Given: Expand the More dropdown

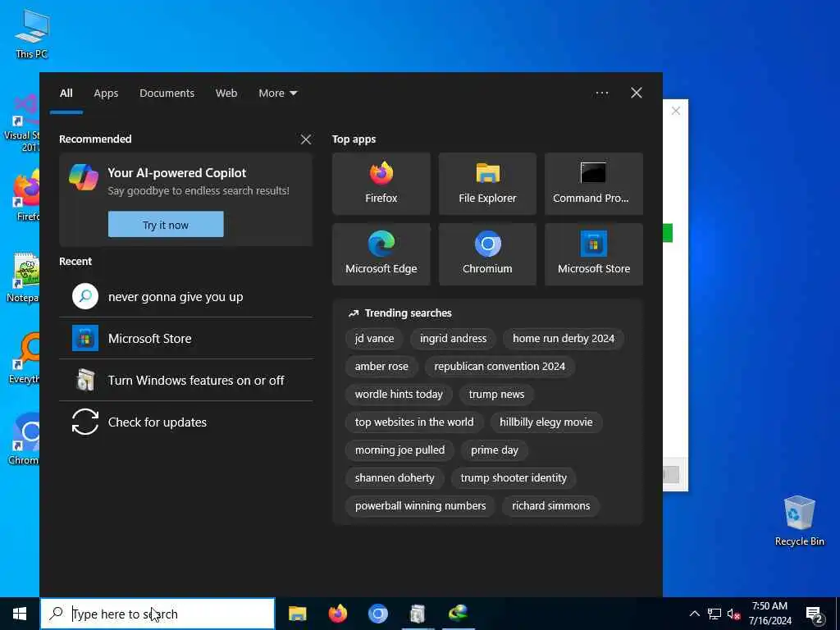Looking at the screenshot, I should pyautogui.click(x=277, y=94).
